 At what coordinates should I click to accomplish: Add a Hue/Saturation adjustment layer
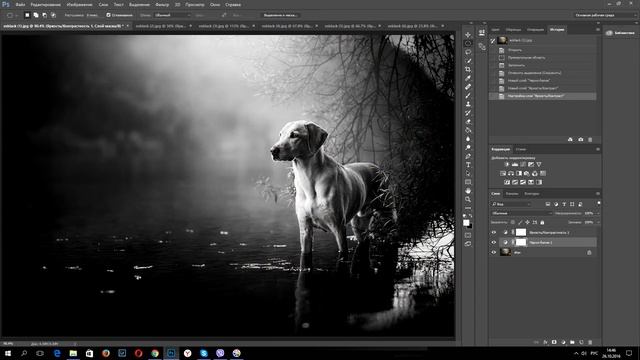click(x=503, y=173)
